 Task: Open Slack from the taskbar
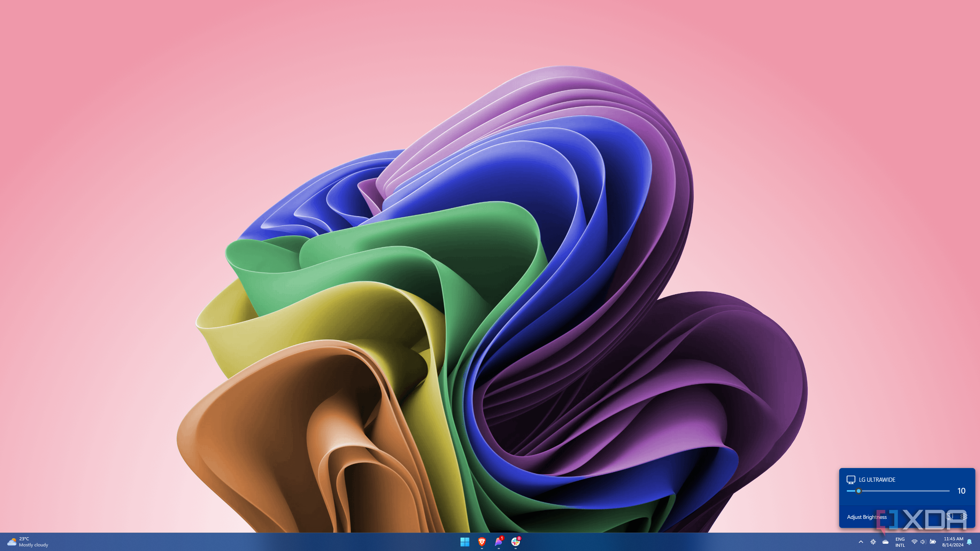[x=516, y=542]
